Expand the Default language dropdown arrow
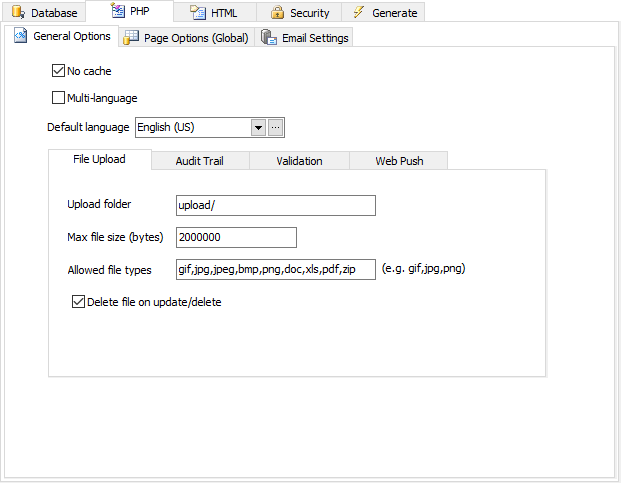Viewport: 621px width, 483px height. point(257,127)
